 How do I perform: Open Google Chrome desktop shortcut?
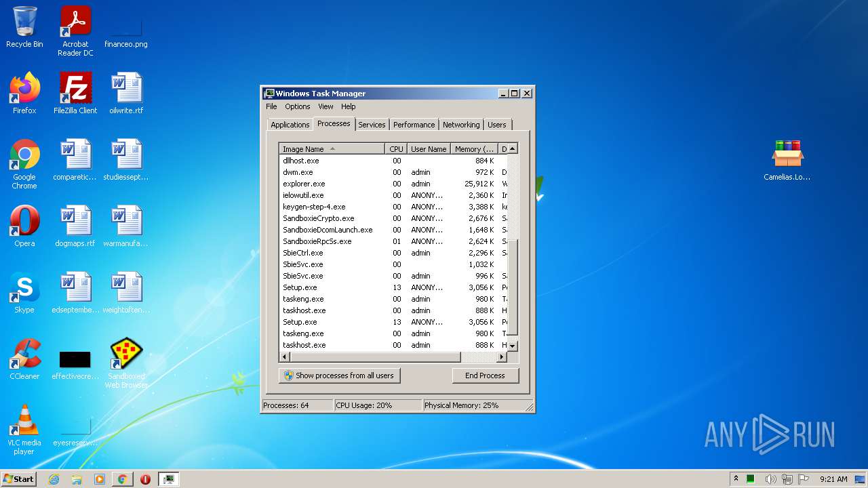click(24, 164)
